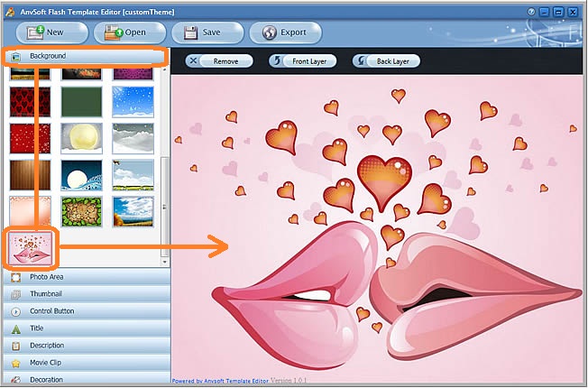588x388 pixels.
Task: Choose the full moon night background thumbnail
Action: coord(81,175)
